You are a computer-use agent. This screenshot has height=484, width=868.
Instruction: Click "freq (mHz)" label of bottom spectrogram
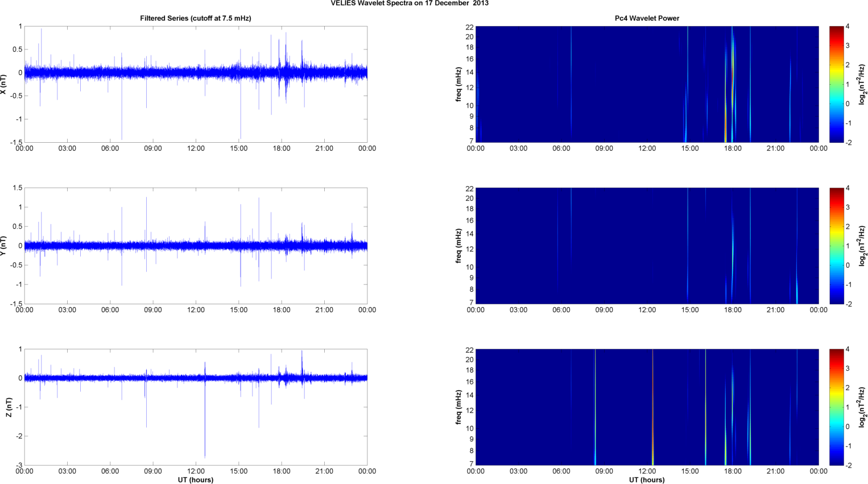[x=458, y=407]
